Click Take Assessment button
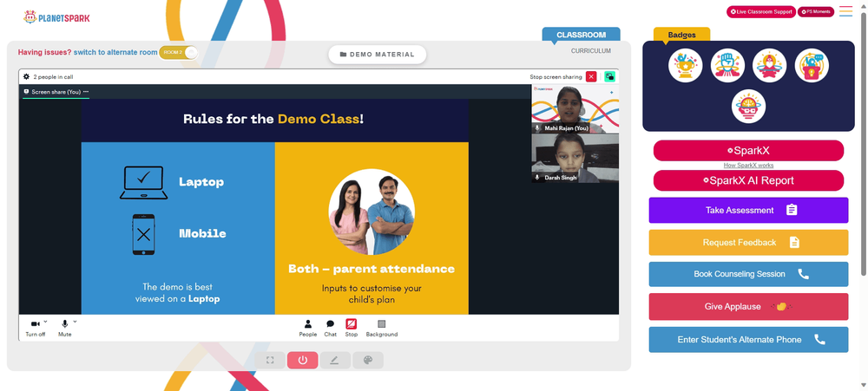868x391 pixels. [748, 210]
